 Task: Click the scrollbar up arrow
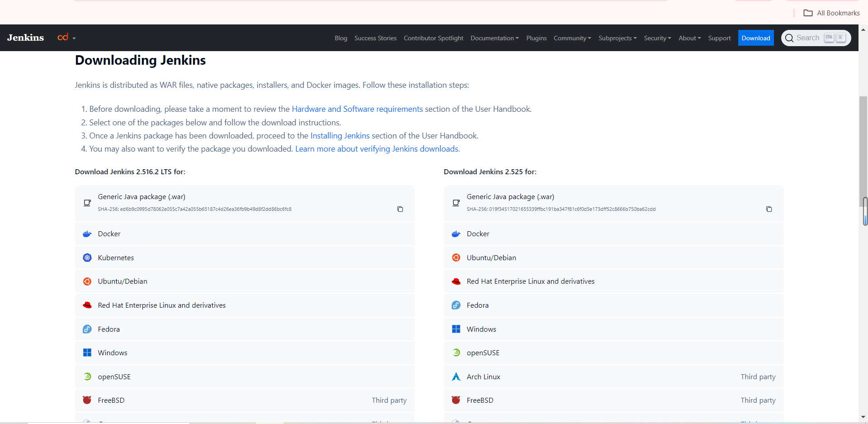coord(863,29)
